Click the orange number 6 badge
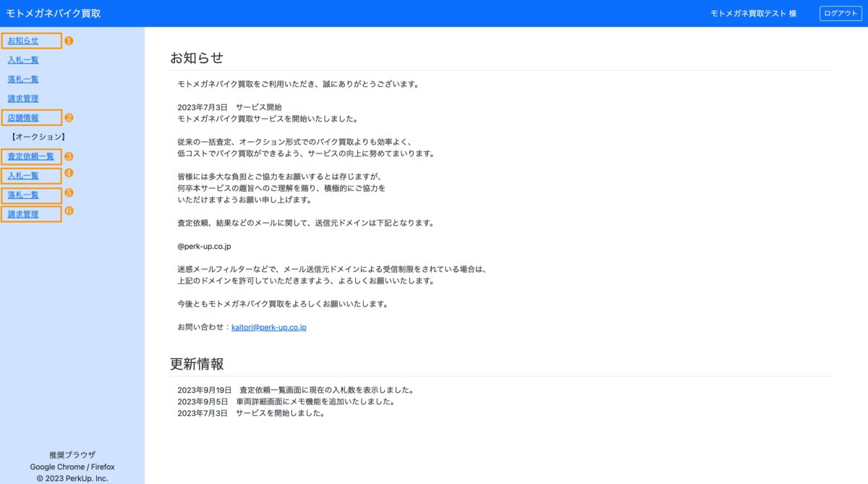 (69, 211)
